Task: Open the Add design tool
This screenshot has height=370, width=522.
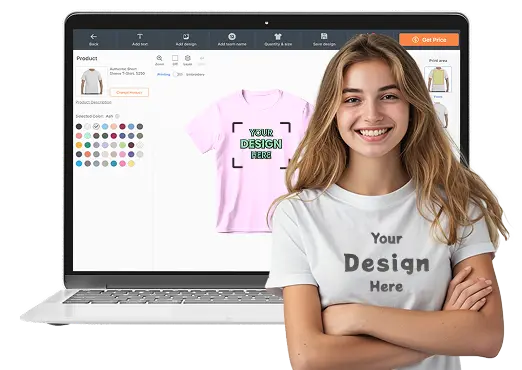Action: [186, 39]
